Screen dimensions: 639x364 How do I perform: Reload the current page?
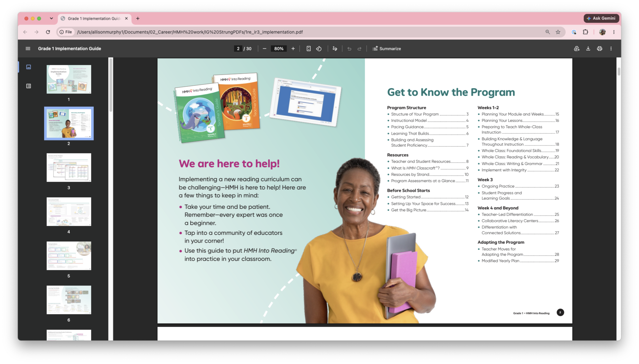click(48, 32)
